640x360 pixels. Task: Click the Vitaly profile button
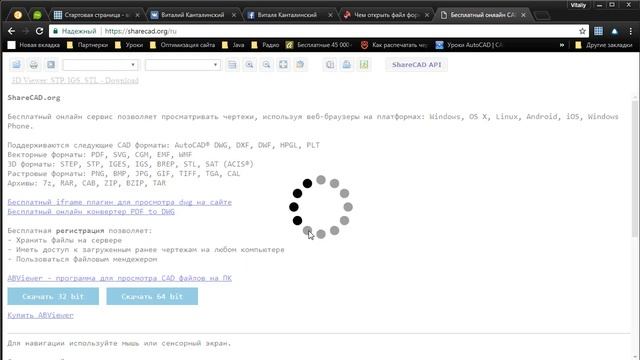pyautogui.click(x=578, y=5)
